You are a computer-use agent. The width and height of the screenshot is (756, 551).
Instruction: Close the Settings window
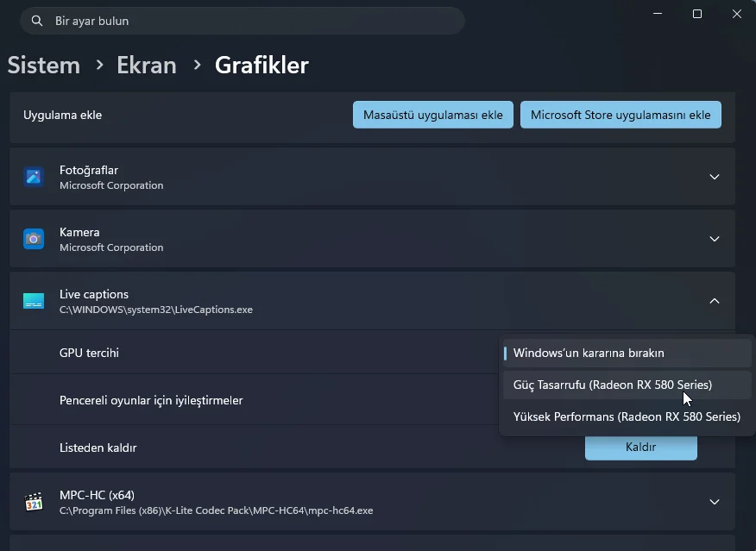(x=737, y=14)
